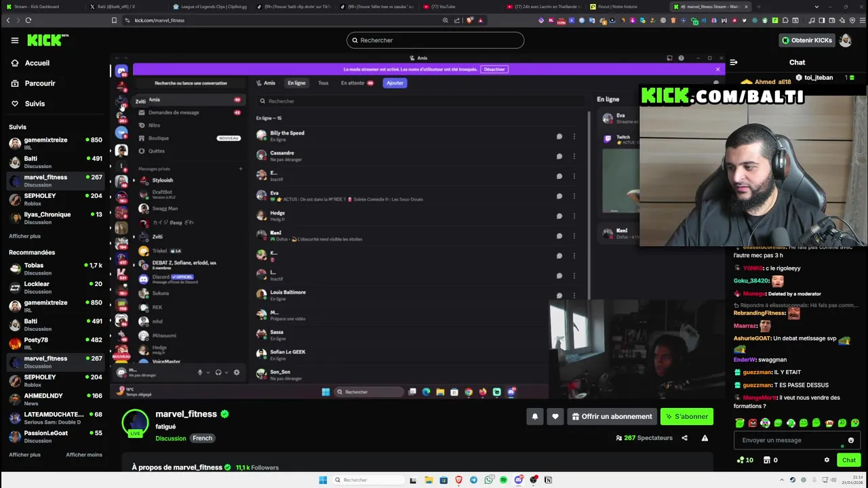868x488 pixels.
Task: Mute the Discord microphone icon
Action: point(200,372)
